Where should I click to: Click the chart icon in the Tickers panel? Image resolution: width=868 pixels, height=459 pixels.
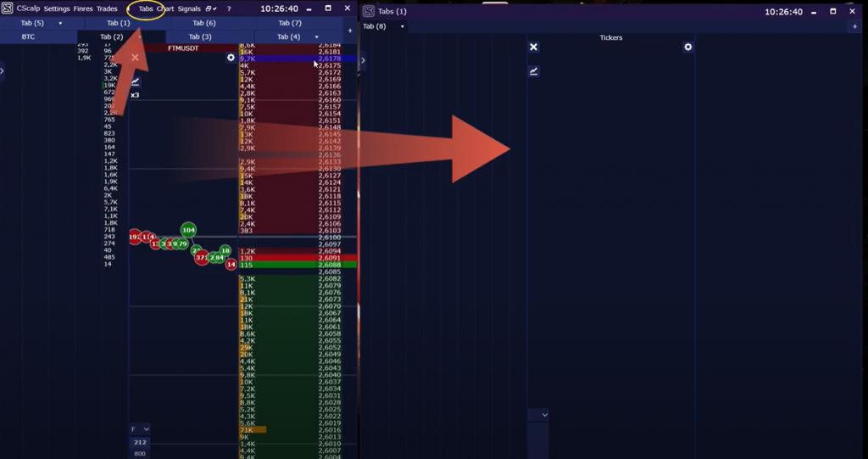coord(534,71)
